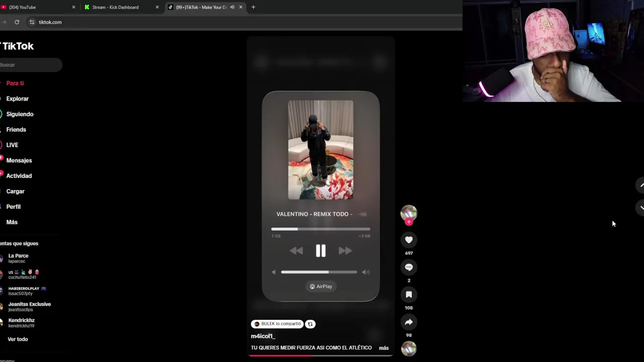Click the Buscar search field
The image size is (644, 362).
tap(30, 65)
